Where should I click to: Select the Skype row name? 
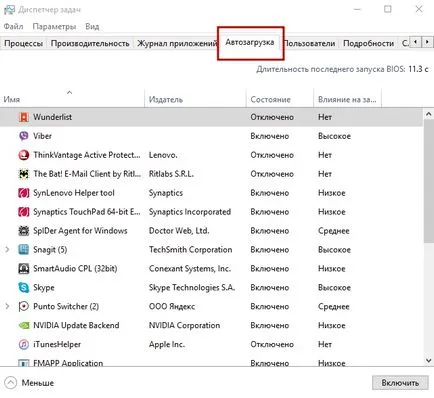(x=44, y=288)
